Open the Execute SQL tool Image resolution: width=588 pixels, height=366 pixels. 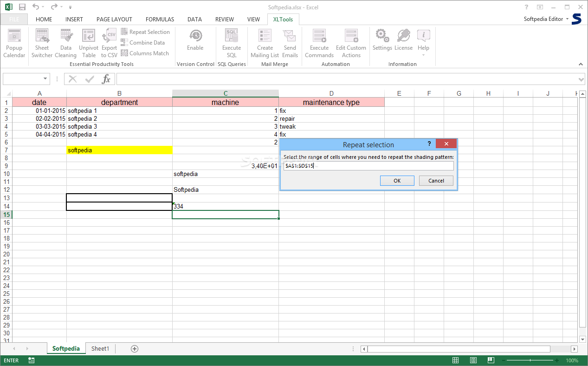pos(232,43)
